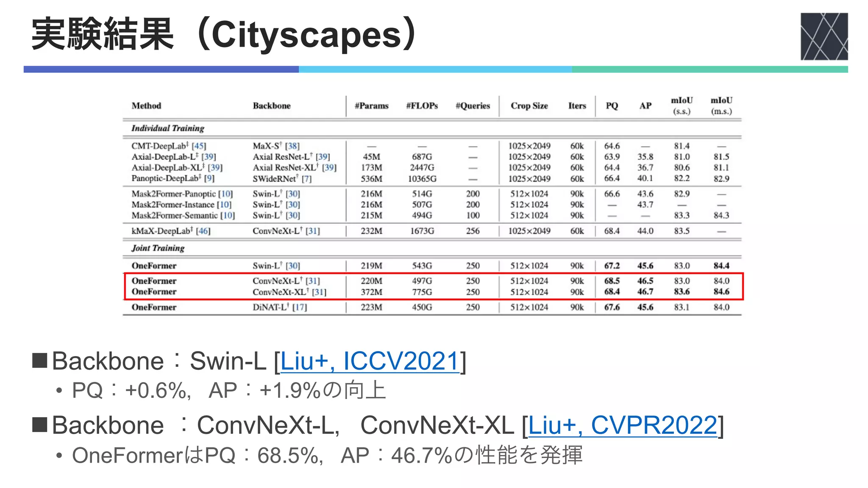The image size is (868, 488).
Task: Click the 68.5 PQ value
Action: (x=612, y=281)
